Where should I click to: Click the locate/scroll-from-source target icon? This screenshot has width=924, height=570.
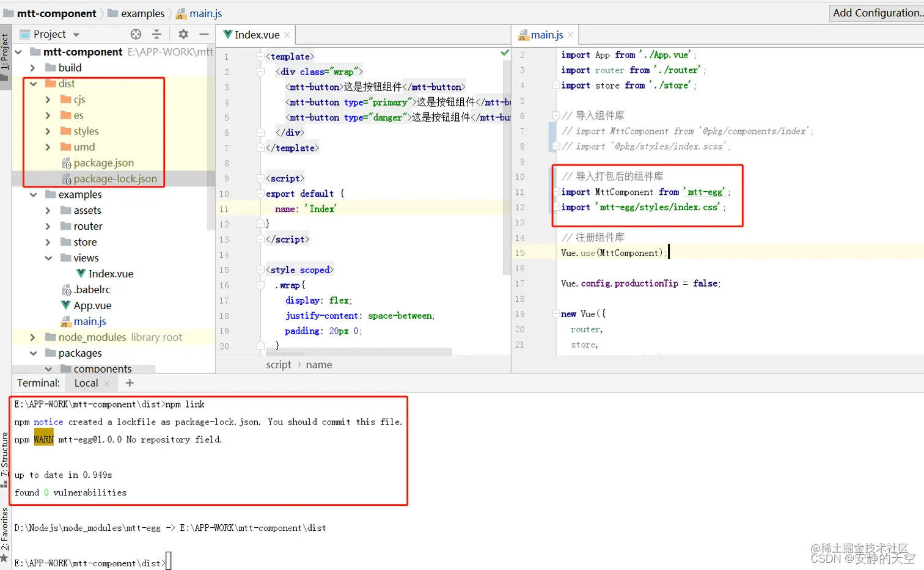pyautogui.click(x=136, y=34)
